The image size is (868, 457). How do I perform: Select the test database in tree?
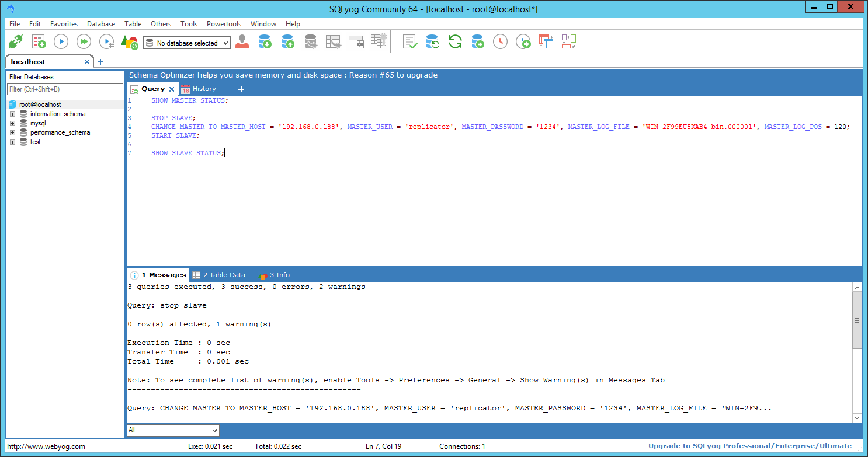coord(36,142)
